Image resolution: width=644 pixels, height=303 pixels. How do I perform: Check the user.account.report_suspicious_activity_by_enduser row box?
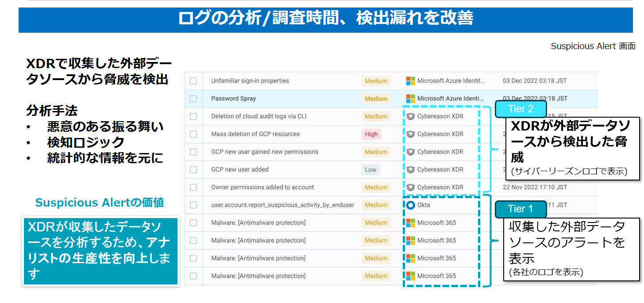pyautogui.click(x=193, y=205)
